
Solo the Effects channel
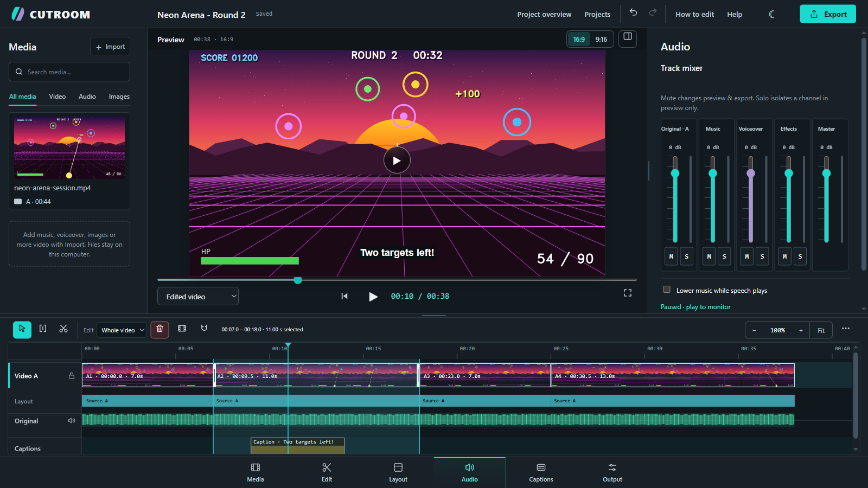coord(800,256)
